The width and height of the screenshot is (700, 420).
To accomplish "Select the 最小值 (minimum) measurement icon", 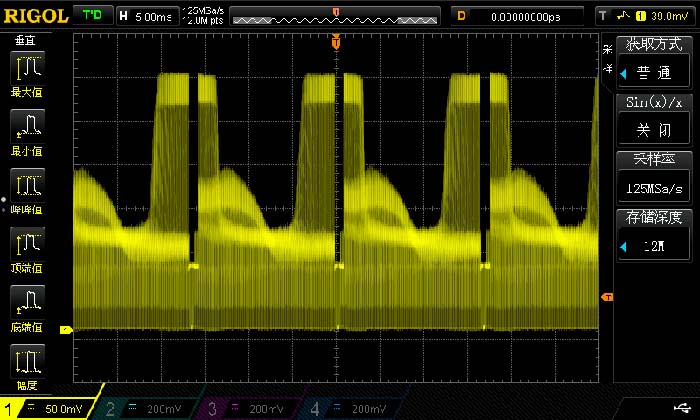I will coord(26,130).
